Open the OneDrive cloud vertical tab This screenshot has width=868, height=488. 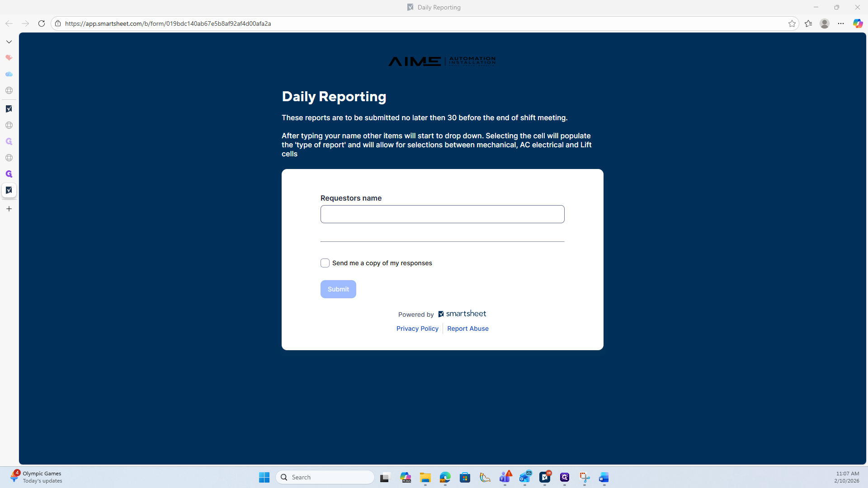click(9, 74)
